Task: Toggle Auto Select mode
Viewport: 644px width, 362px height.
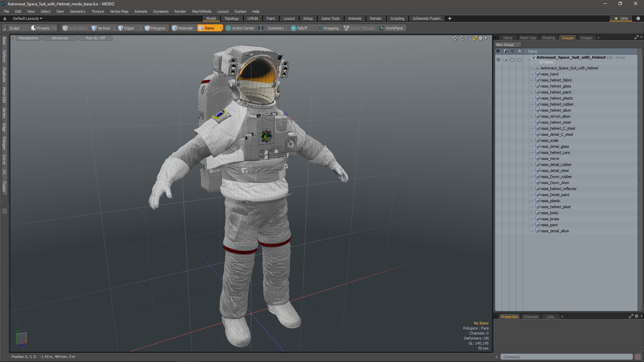Action: (x=75, y=28)
